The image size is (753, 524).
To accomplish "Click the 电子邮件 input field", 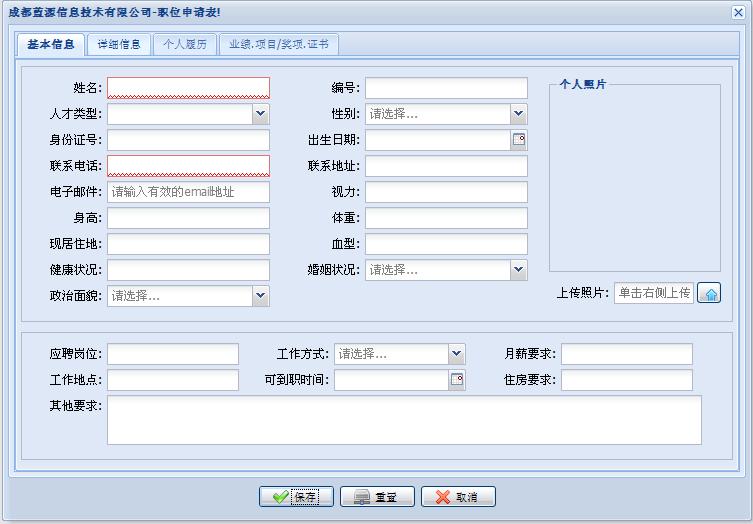I will tap(188, 192).
